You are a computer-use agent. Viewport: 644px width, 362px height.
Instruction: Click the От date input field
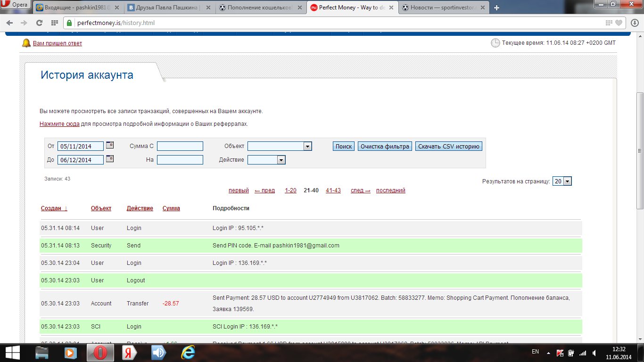coord(81,146)
